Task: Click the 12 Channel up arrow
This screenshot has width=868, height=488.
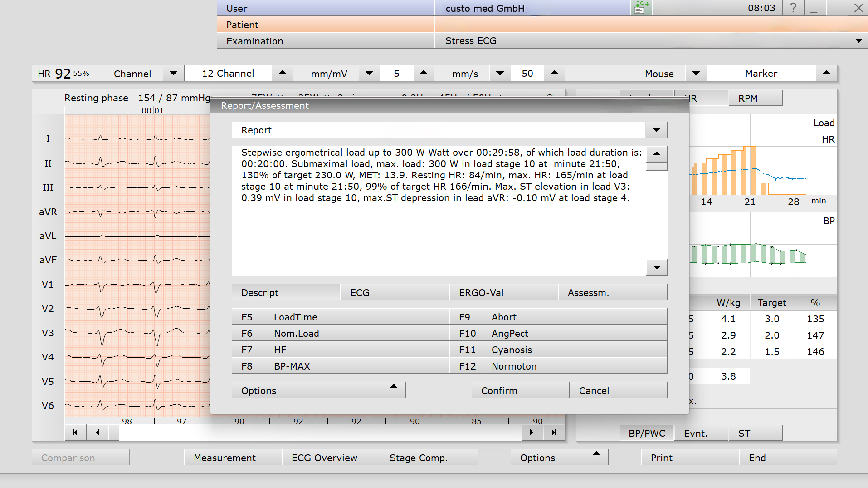Action: [x=282, y=73]
